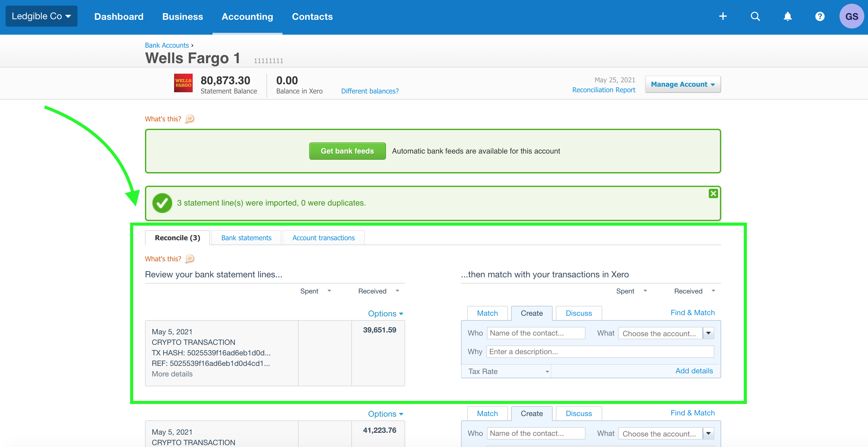
Task: Click the 39,651.59 received amount
Action: [379, 330]
